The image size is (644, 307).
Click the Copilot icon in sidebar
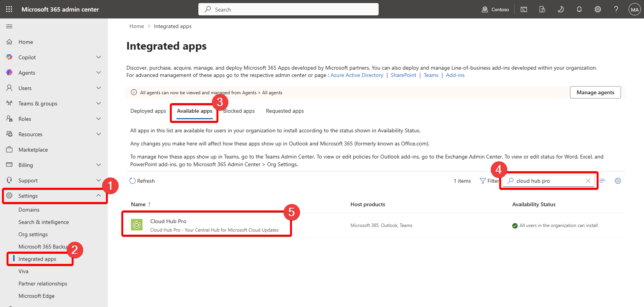[x=9, y=57]
